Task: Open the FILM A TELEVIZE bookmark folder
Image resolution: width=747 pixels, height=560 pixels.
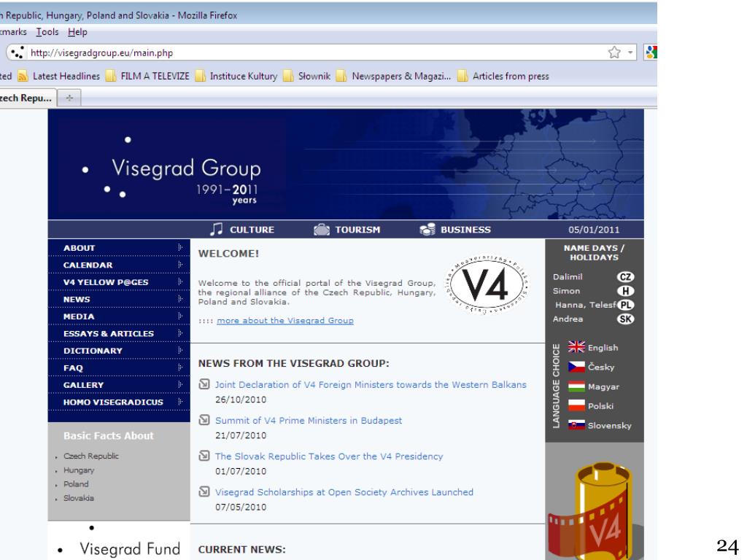Action: pos(147,76)
